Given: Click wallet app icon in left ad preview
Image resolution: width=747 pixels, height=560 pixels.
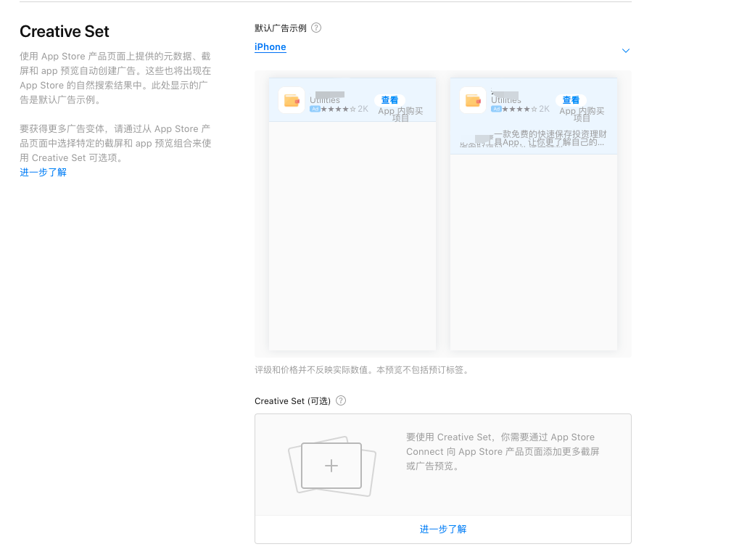Looking at the screenshot, I should [292, 100].
